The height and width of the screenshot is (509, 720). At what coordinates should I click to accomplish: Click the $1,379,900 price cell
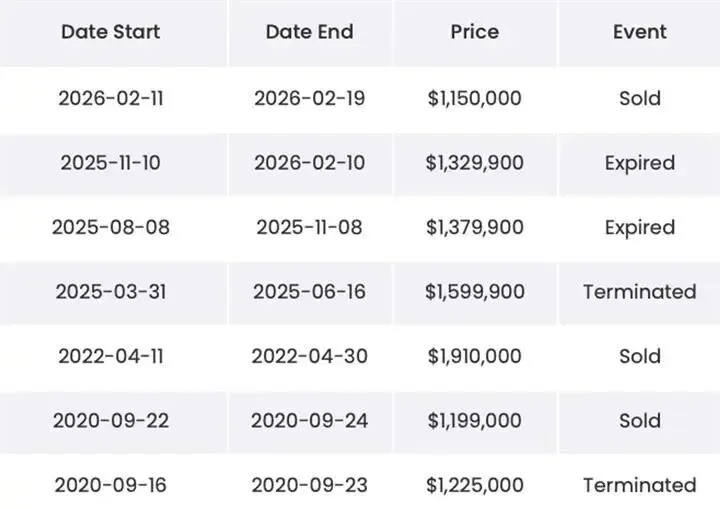click(474, 228)
